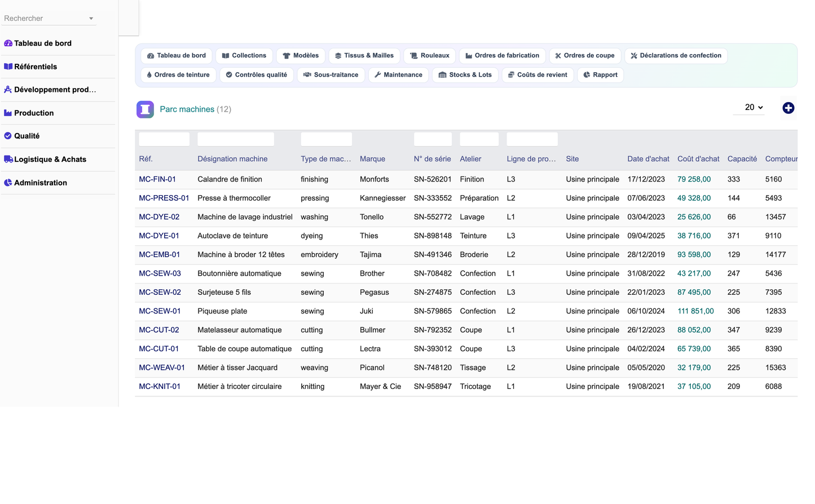Click the Désignation machine filter field
Image resolution: width=815 pixels, height=504 pixels.
pyautogui.click(x=236, y=139)
